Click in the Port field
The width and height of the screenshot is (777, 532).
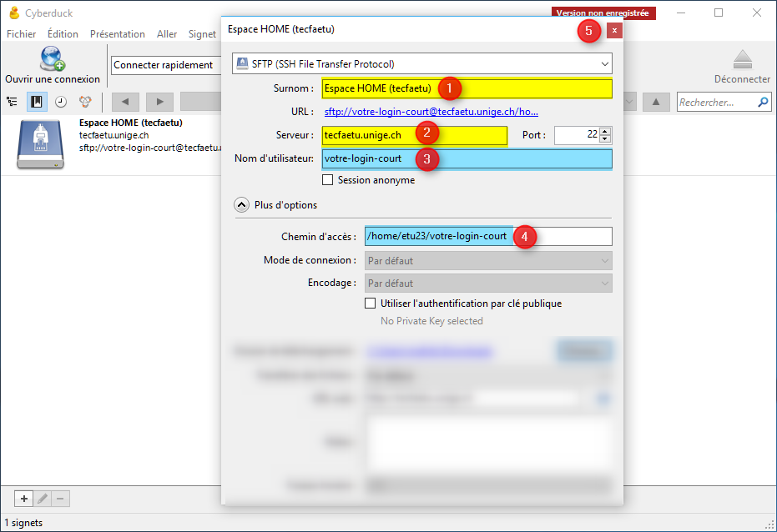(x=577, y=134)
